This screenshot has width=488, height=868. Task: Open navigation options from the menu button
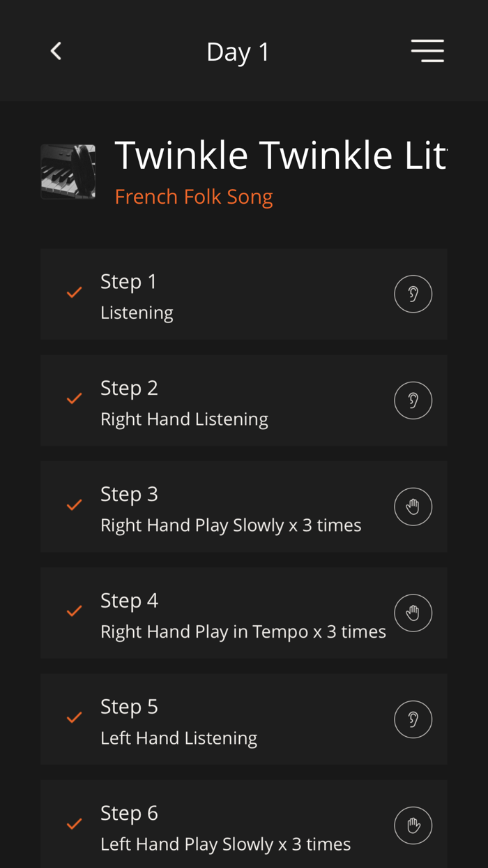pos(428,50)
